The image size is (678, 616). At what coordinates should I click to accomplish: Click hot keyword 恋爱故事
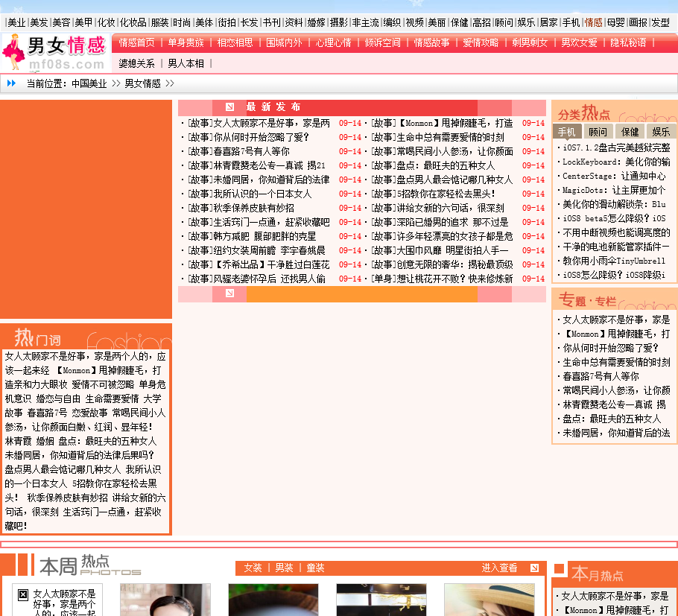[x=89, y=413]
